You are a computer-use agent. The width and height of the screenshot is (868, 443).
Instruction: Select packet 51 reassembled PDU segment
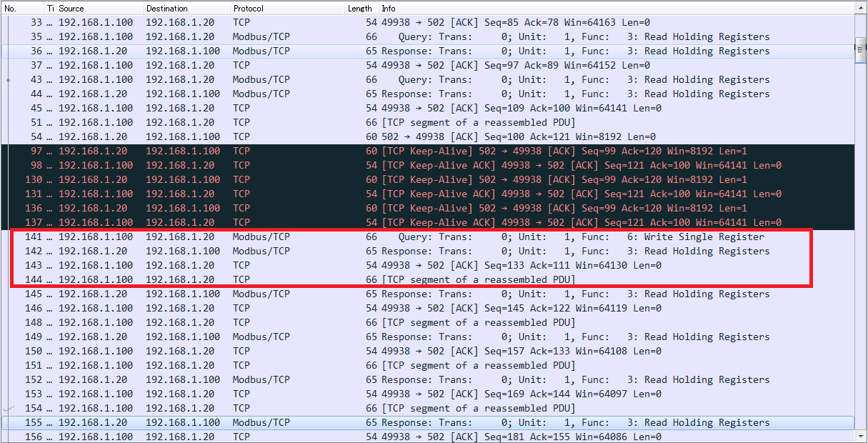pos(427,122)
